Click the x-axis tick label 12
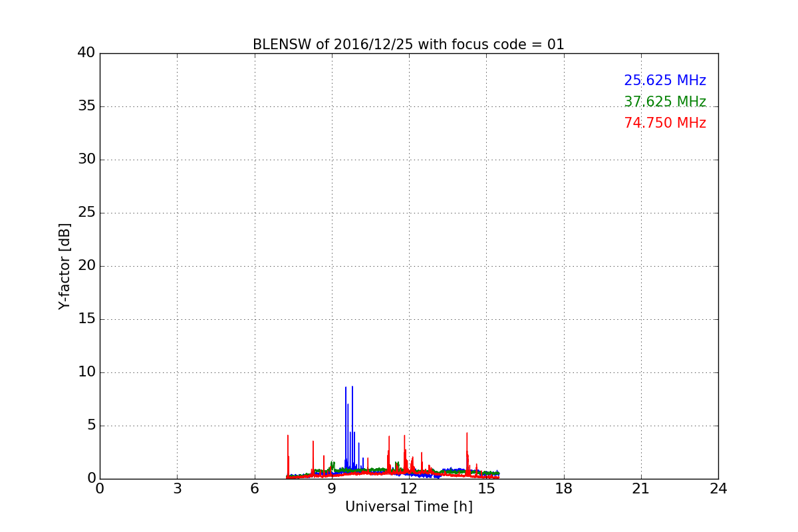This screenshot has width=798, height=532. point(409,489)
